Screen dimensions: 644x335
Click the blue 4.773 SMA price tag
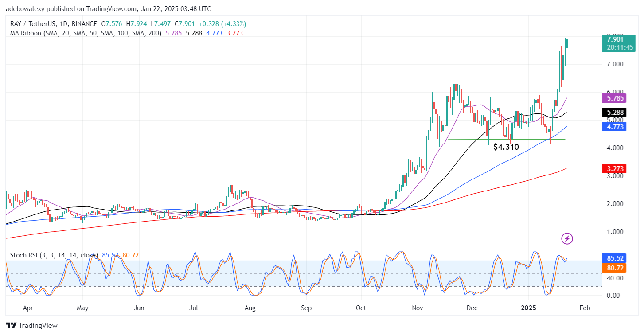tap(614, 127)
